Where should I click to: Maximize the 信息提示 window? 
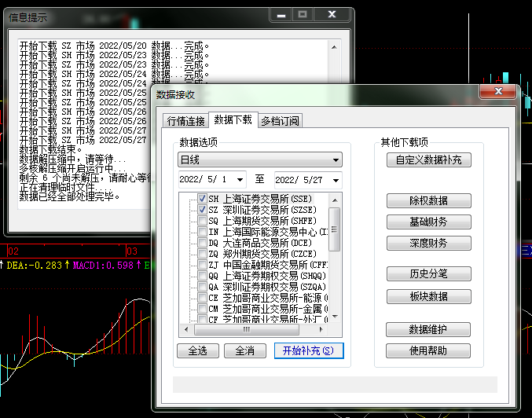tap(303, 15)
